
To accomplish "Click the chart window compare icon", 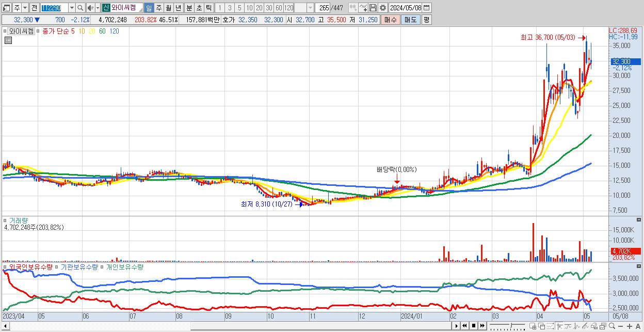I will point(603,326).
